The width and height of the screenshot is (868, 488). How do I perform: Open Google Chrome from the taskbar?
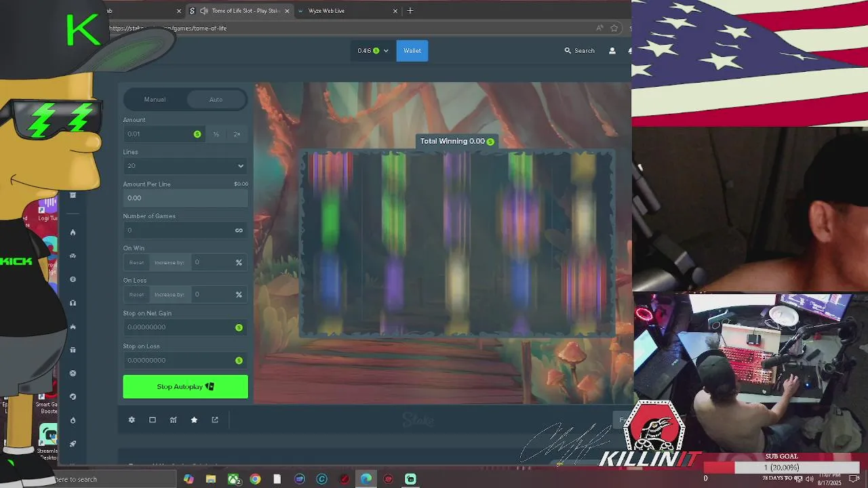[x=255, y=479]
